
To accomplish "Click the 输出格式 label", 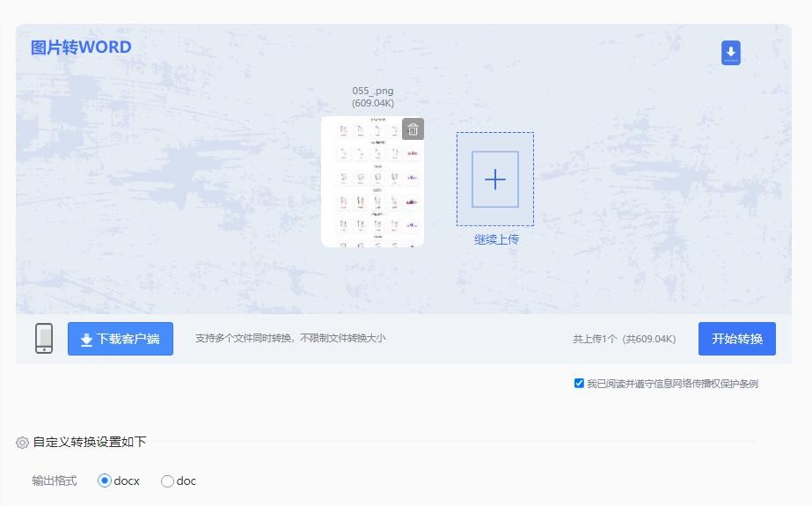I will (55, 480).
